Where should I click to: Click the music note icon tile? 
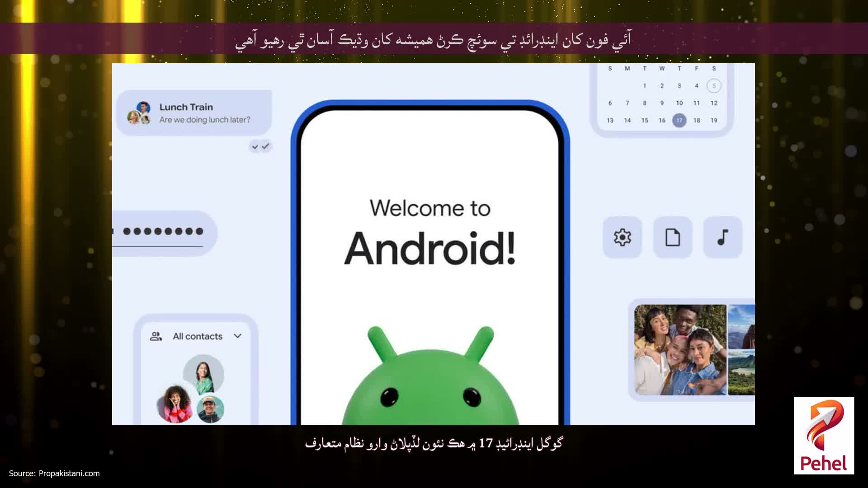722,237
